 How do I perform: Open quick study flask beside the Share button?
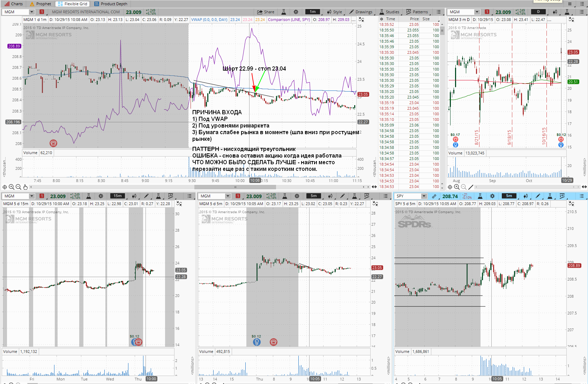click(283, 12)
